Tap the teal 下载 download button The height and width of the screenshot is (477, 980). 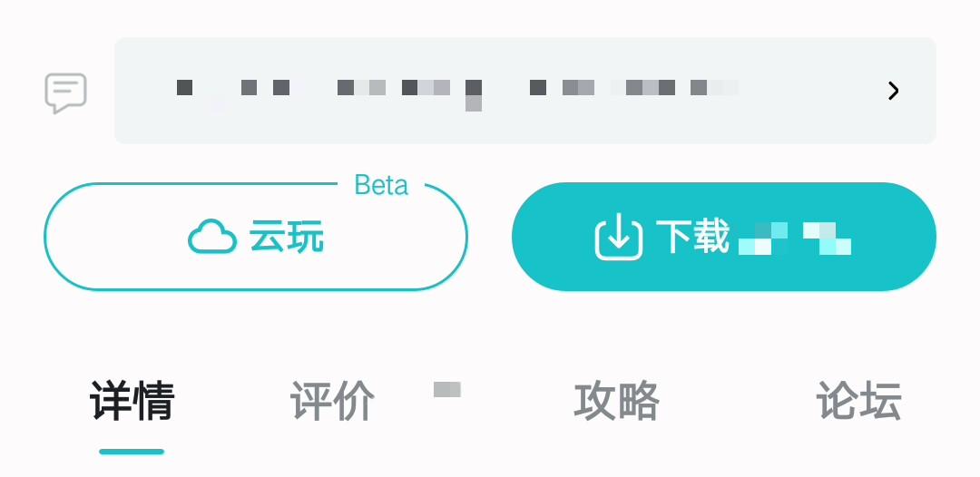coord(724,237)
